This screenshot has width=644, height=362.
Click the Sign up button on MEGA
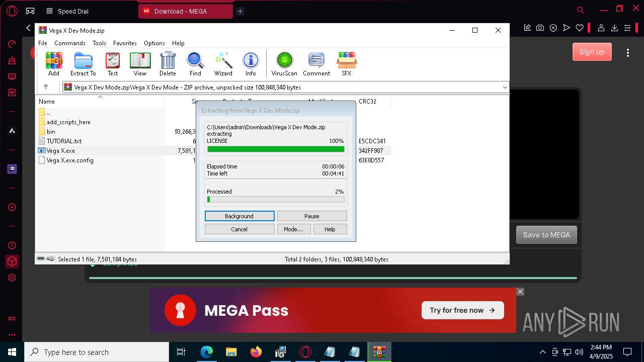592,52
